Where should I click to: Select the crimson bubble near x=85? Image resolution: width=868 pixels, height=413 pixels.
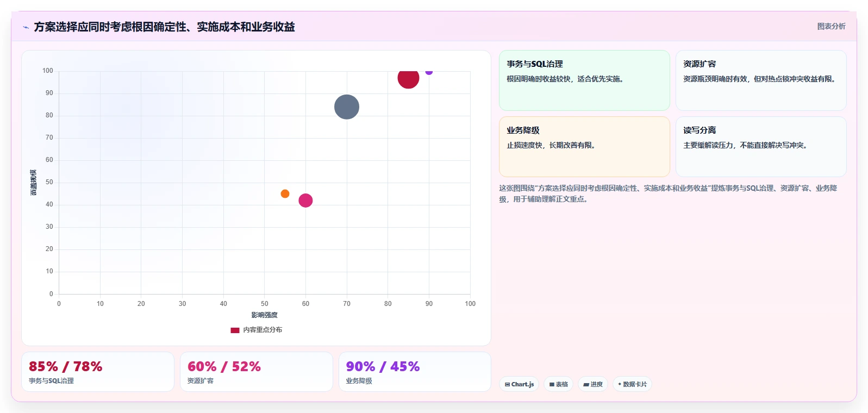(408, 78)
